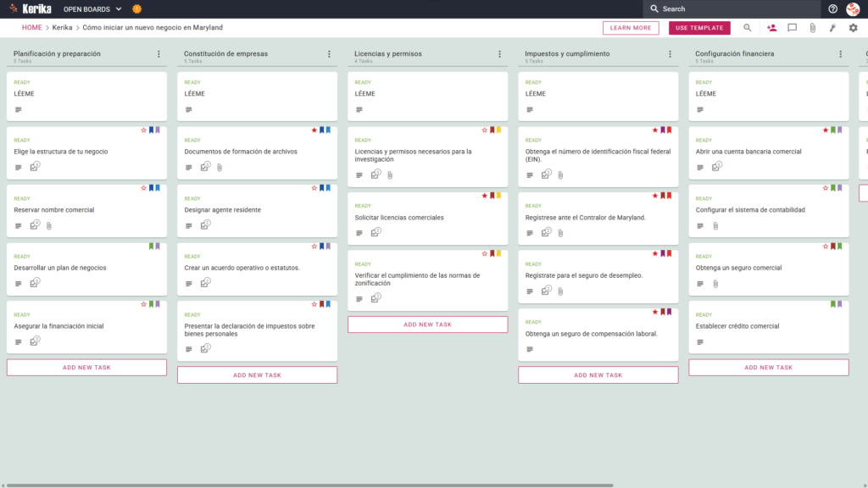This screenshot has width=868, height=488.
Task: Open attachment icon on Reservar nombre comercial card
Action: [x=49, y=225]
